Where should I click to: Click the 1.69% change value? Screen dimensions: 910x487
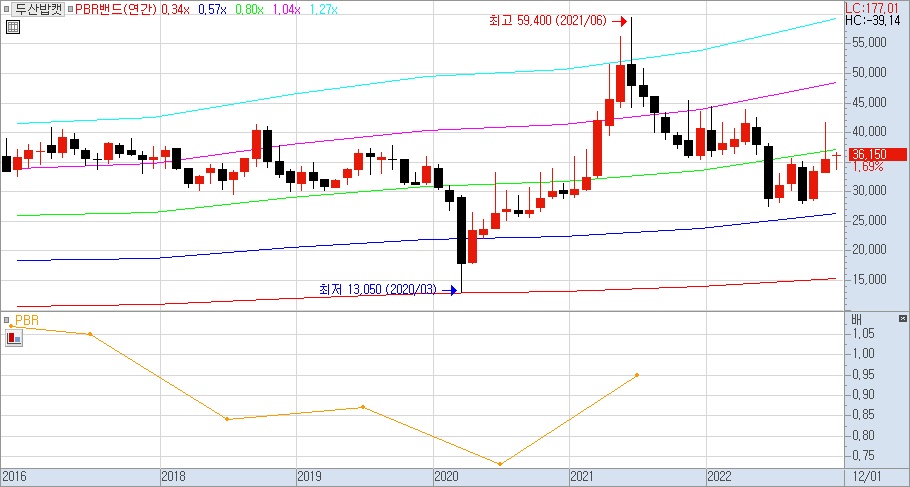click(x=868, y=167)
